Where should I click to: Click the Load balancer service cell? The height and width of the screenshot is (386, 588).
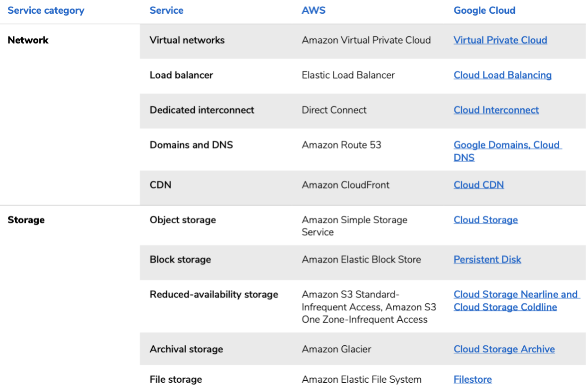[182, 75]
